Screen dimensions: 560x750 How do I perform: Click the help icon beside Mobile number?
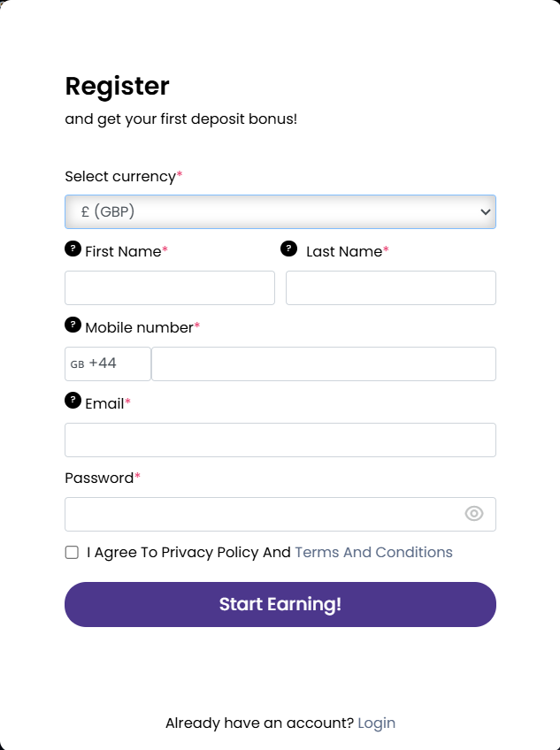pos(71,325)
